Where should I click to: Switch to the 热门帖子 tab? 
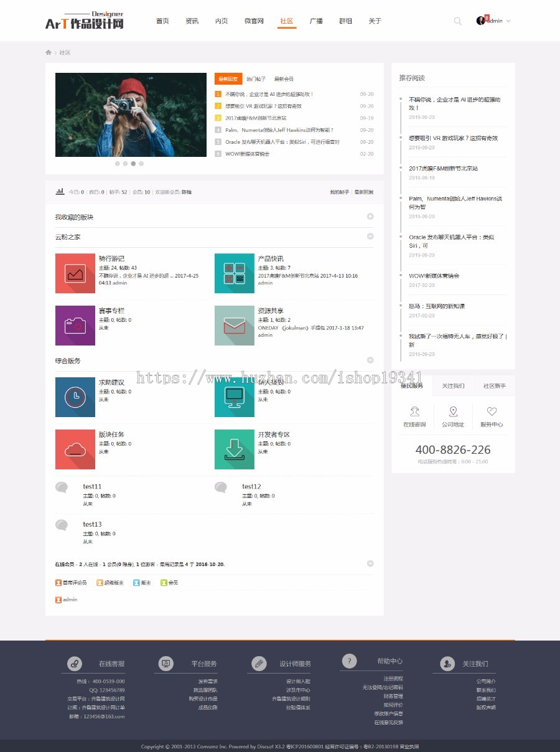[x=256, y=78]
